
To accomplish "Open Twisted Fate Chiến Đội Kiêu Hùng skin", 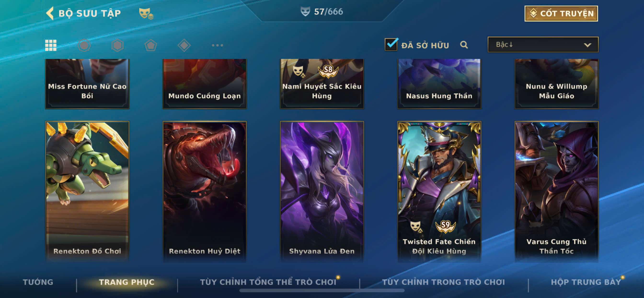I will click(x=439, y=191).
